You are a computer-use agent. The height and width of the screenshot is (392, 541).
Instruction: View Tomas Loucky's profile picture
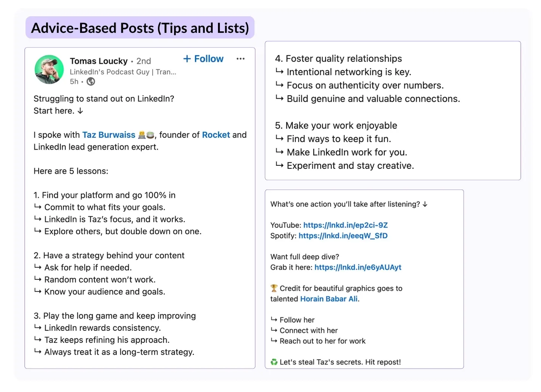(49, 69)
